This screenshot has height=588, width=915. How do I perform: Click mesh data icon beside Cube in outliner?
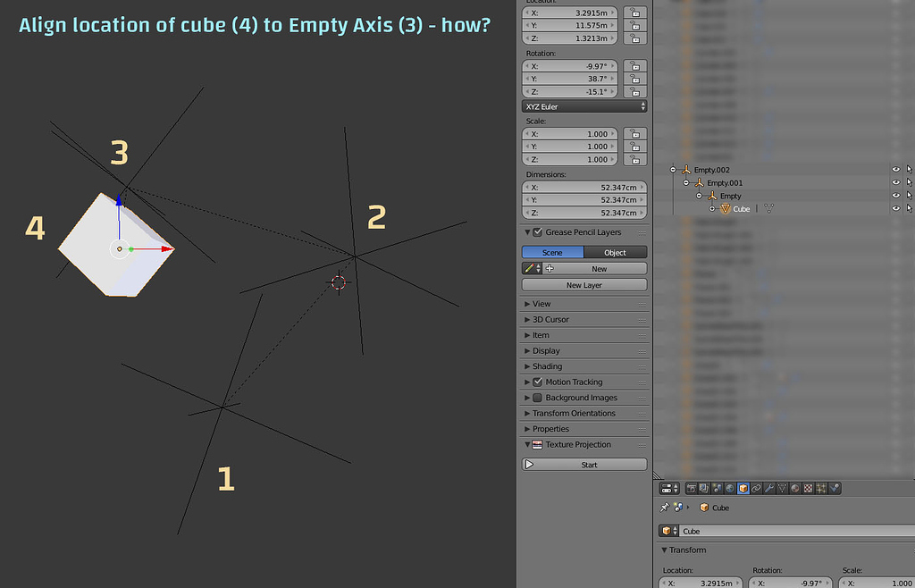pos(768,209)
